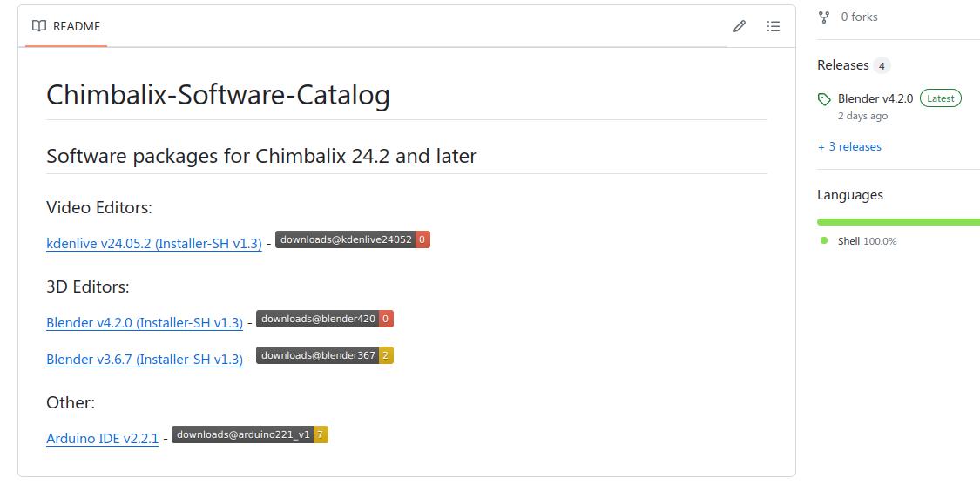The height and width of the screenshot is (485, 980).
Task: Open the README outline list icon
Action: coord(773,26)
